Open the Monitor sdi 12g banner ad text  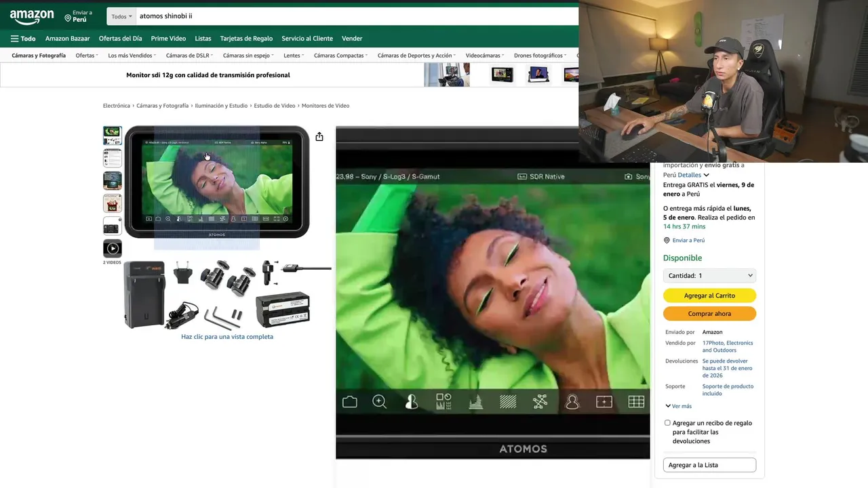pyautogui.click(x=208, y=75)
